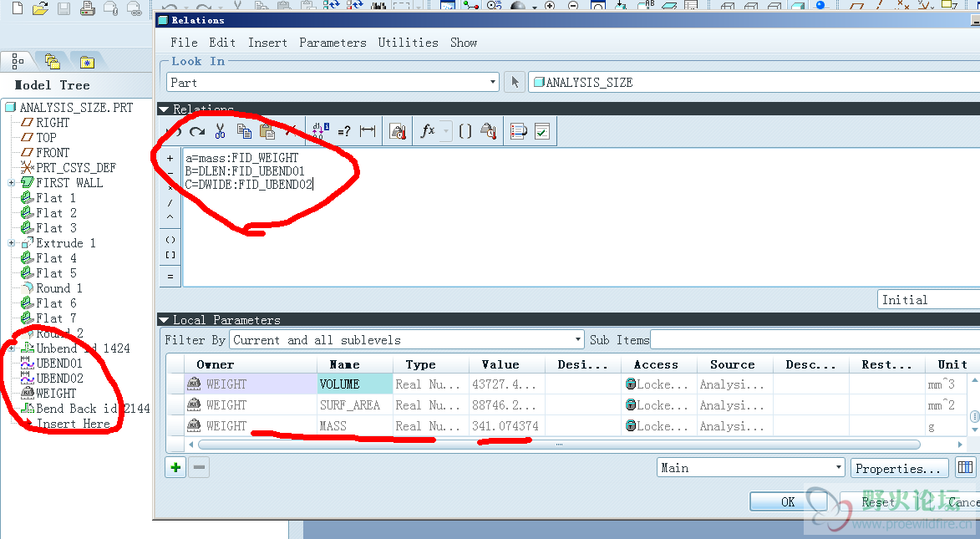Insert parameter name with brackets icon
Image resolution: width=980 pixels, height=539 pixels.
point(465,131)
